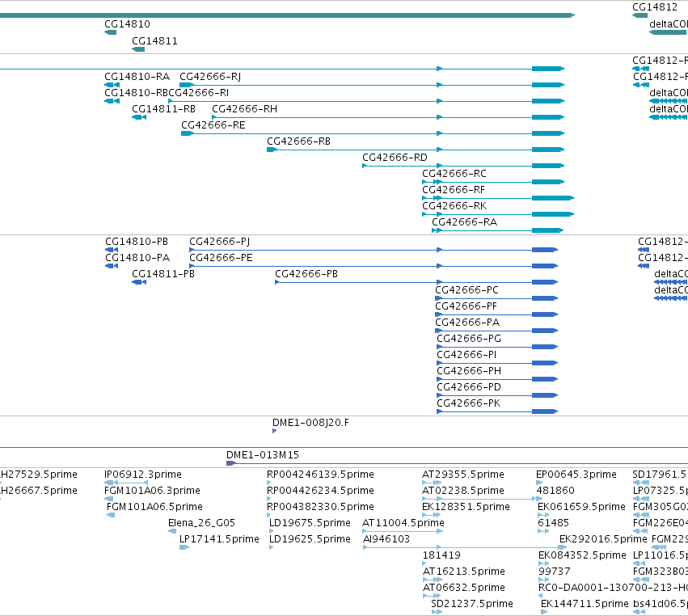Select protein CG42666-PG label

click(469, 340)
